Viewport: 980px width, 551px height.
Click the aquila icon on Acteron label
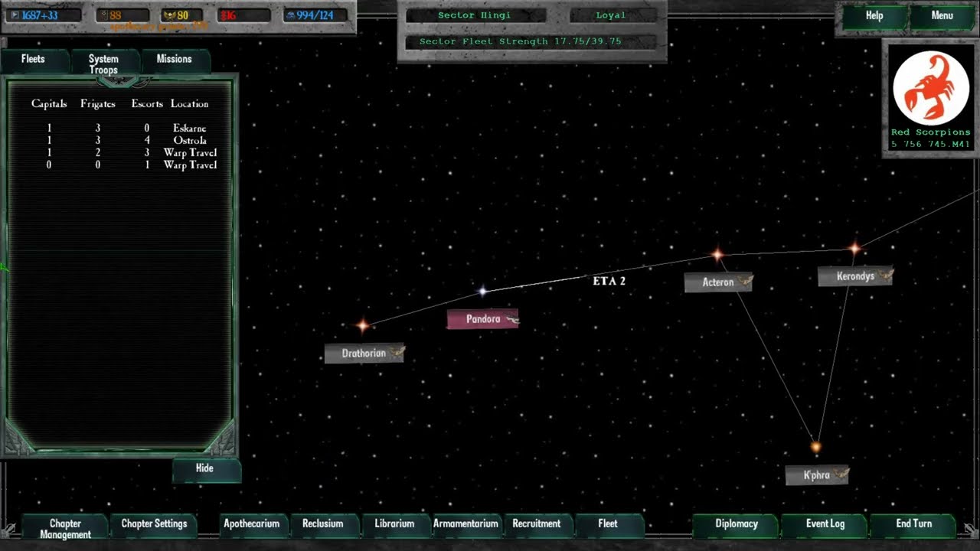click(745, 282)
